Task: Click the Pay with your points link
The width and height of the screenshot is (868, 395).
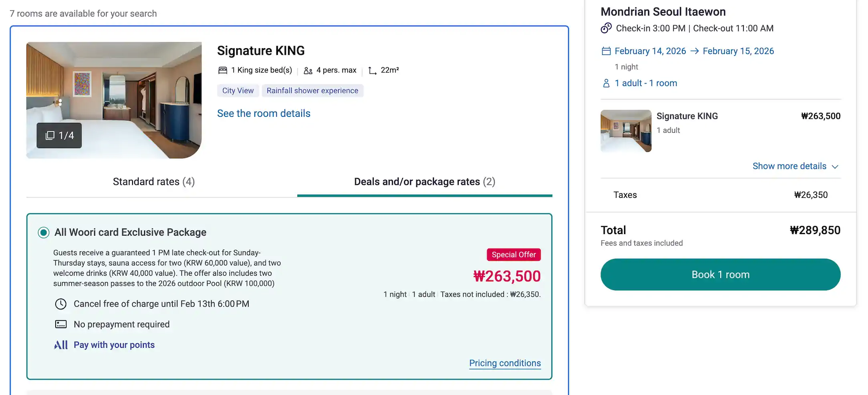Action: [114, 345]
